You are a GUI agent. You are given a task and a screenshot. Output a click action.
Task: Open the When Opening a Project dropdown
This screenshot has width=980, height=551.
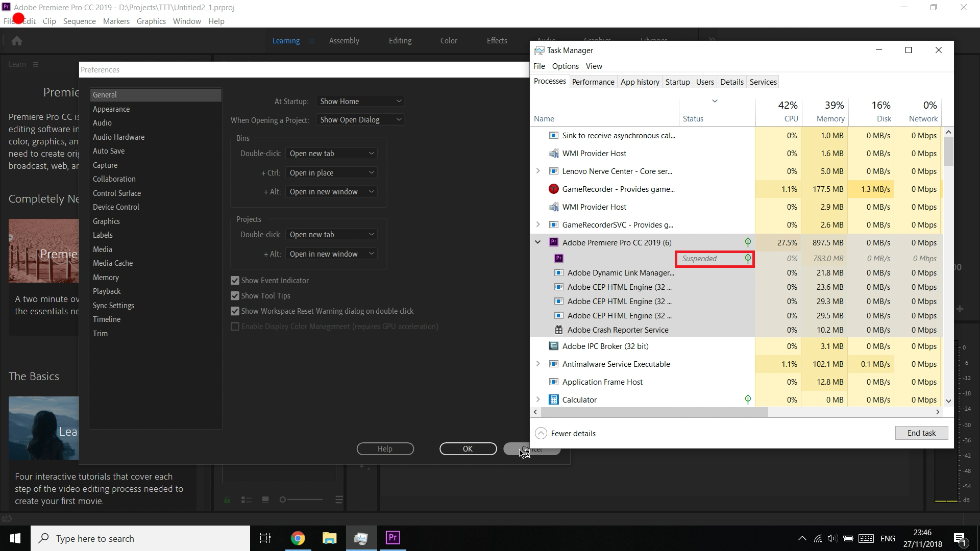click(x=360, y=119)
